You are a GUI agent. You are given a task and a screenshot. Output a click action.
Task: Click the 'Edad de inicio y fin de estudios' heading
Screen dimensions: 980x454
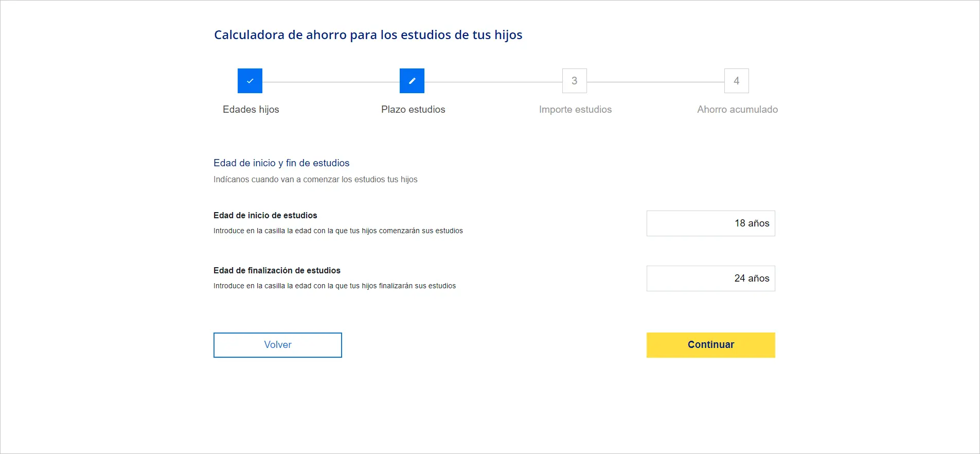pyautogui.click(x=281, y=163)
